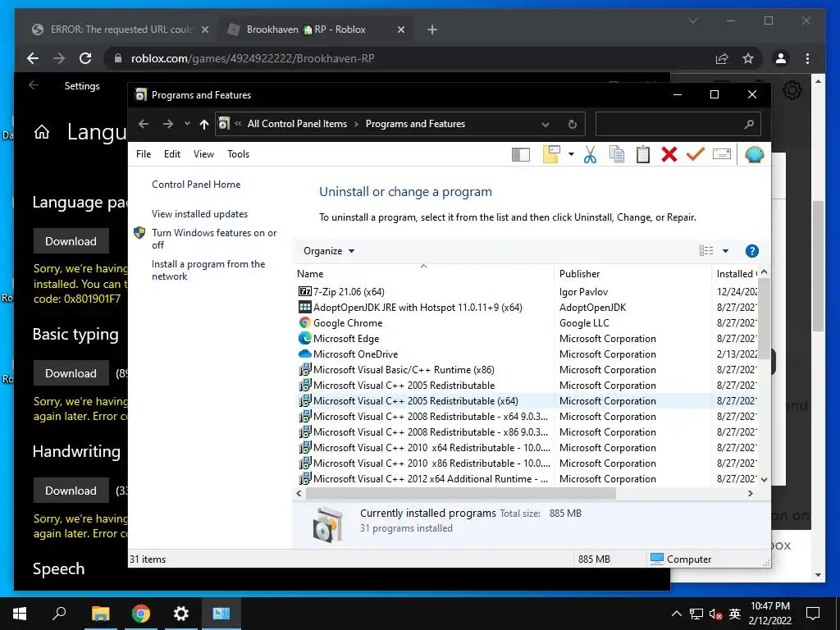Click the program list scroll-down arrow

[x=764, y=479]
